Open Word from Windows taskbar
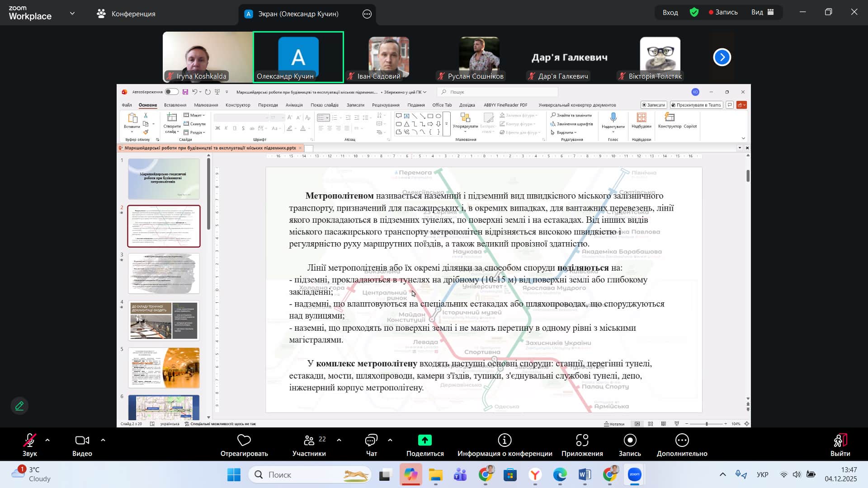This screenshot has height=488, width=868. (585, 474)
